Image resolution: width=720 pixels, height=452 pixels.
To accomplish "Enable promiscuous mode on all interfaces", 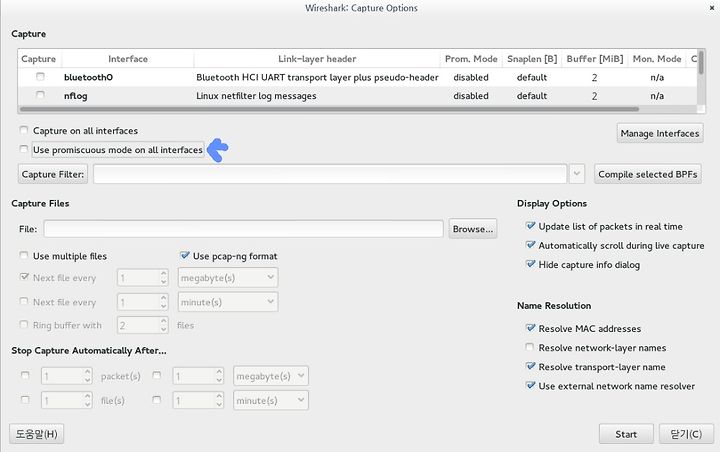I will point(24,149).
